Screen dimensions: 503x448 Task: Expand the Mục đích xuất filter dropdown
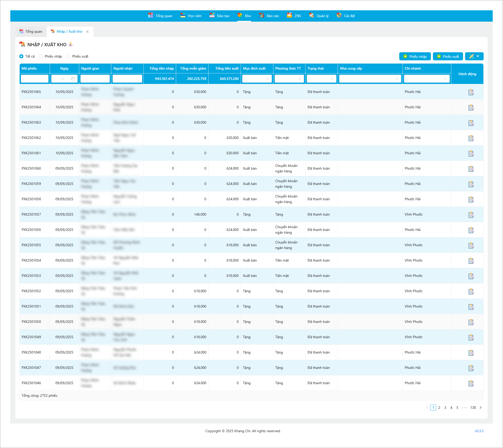(x=257, y=79)
